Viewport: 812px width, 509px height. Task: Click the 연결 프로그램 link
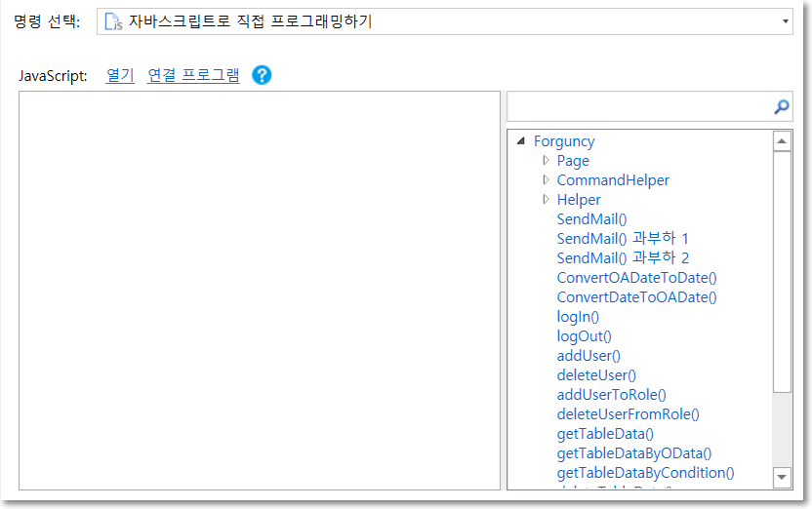(193, 75)
